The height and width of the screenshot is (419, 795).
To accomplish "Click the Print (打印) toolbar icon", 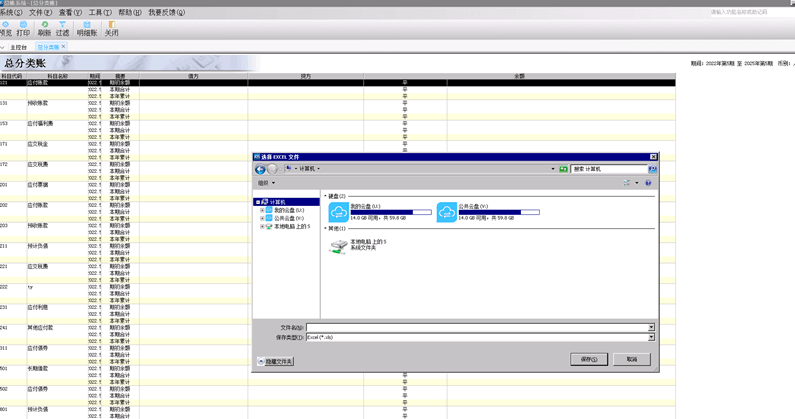I will coord(23,27).
